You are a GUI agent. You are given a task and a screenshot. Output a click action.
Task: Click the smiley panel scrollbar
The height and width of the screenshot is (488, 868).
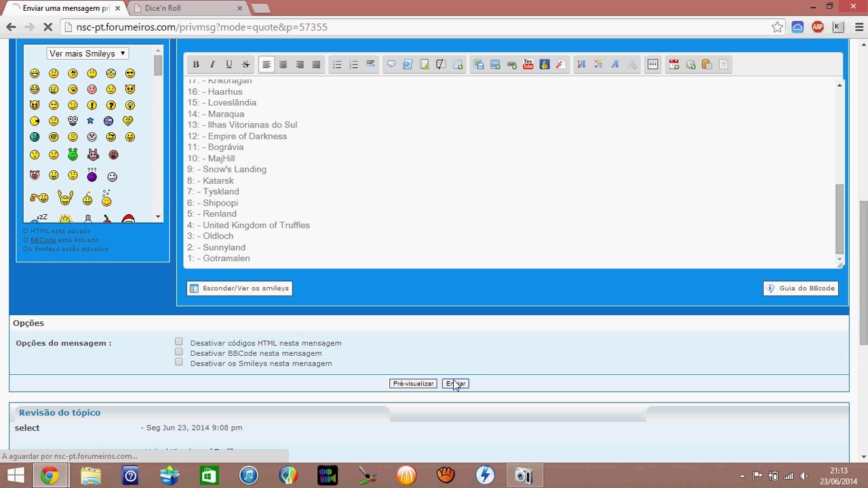point(158,66)
